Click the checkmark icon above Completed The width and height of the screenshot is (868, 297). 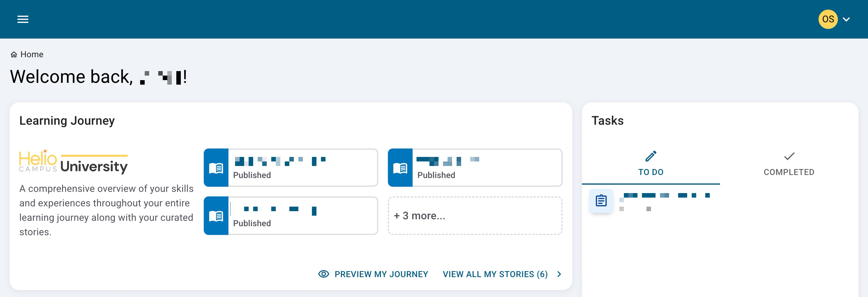[789, 156]
